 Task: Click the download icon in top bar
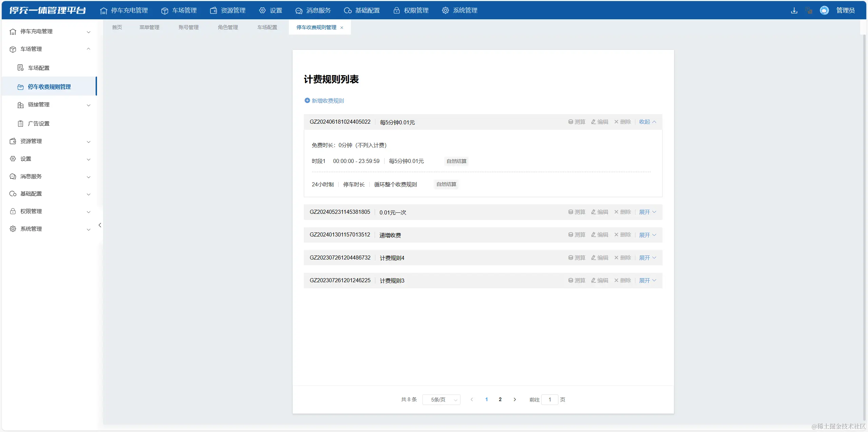point(794,11)
